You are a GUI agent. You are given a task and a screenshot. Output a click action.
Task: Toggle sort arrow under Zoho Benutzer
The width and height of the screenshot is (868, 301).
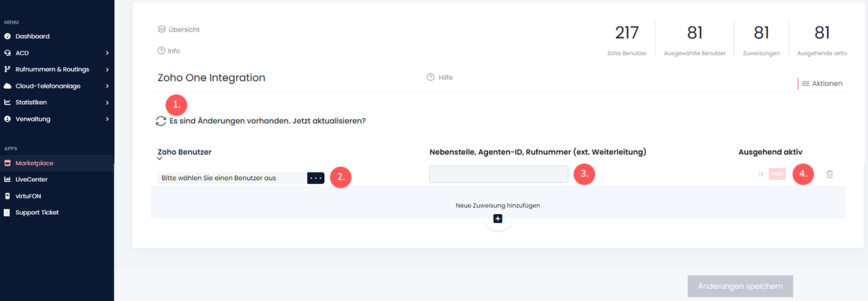[160, 159]
